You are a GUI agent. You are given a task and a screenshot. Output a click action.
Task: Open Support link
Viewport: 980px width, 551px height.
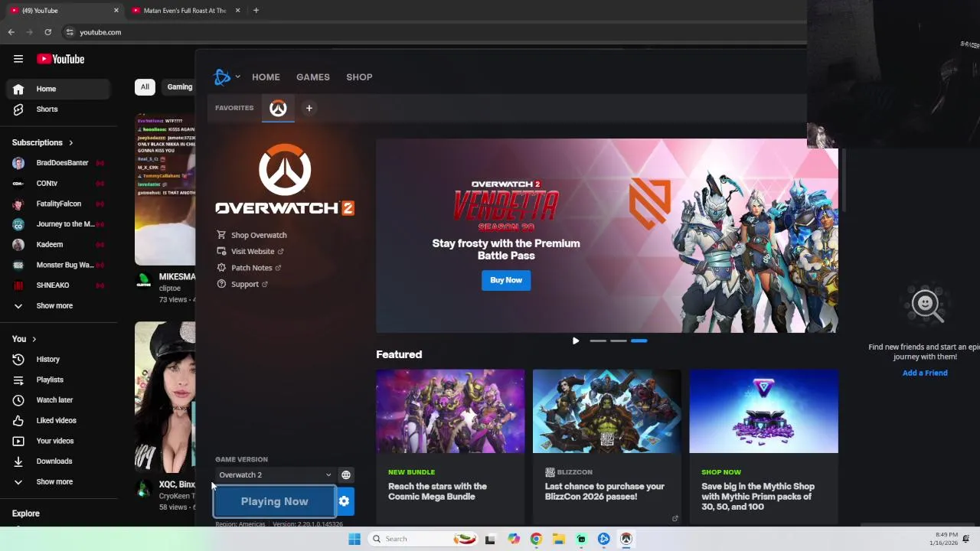coord(243,284)
